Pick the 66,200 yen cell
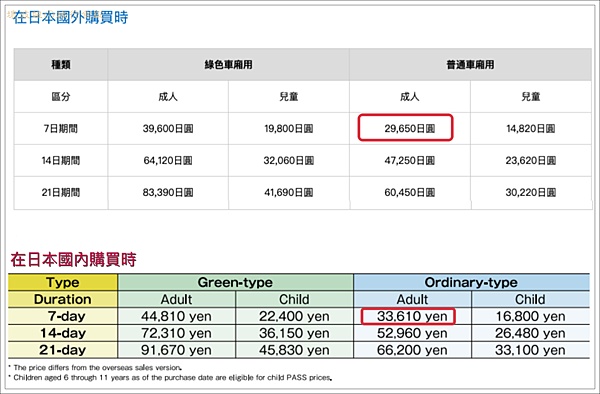 click(412, 350)
